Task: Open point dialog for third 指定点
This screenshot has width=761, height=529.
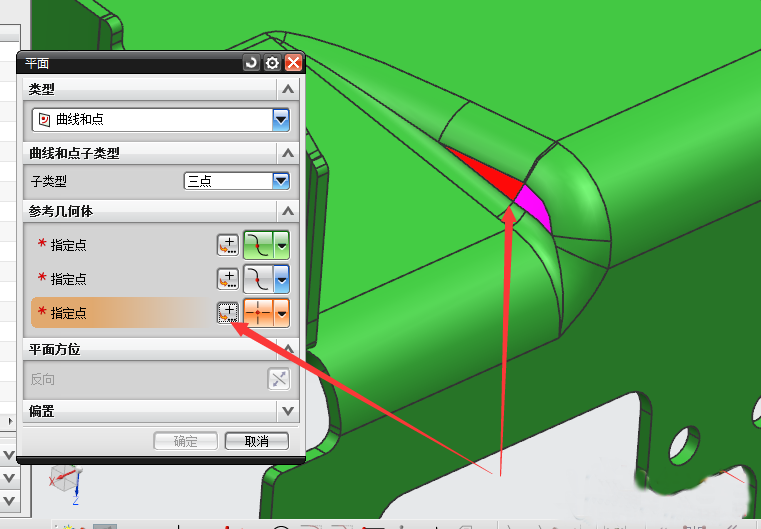Action: 227,313
